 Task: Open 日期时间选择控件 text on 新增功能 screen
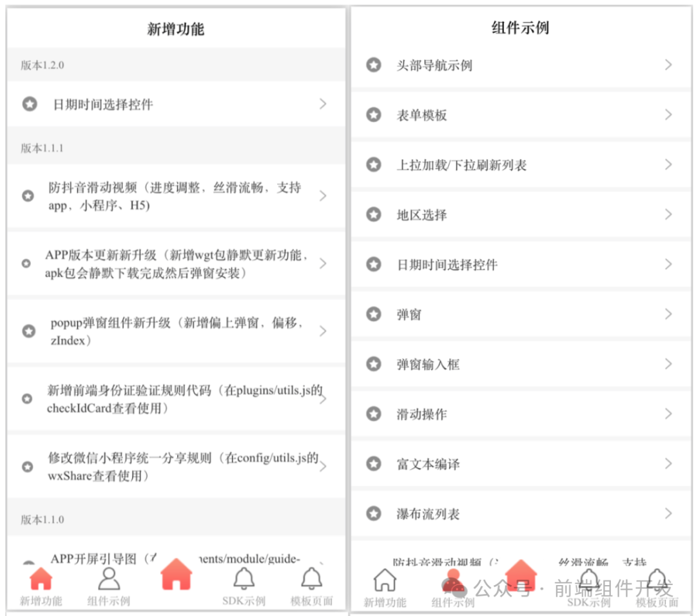(103, 104)
